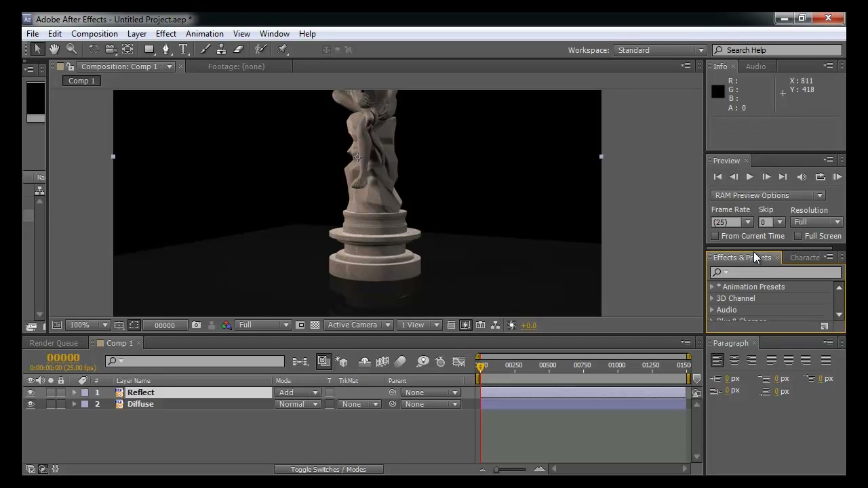Hide the Reflect layer eye icon

tap(30, 392)
